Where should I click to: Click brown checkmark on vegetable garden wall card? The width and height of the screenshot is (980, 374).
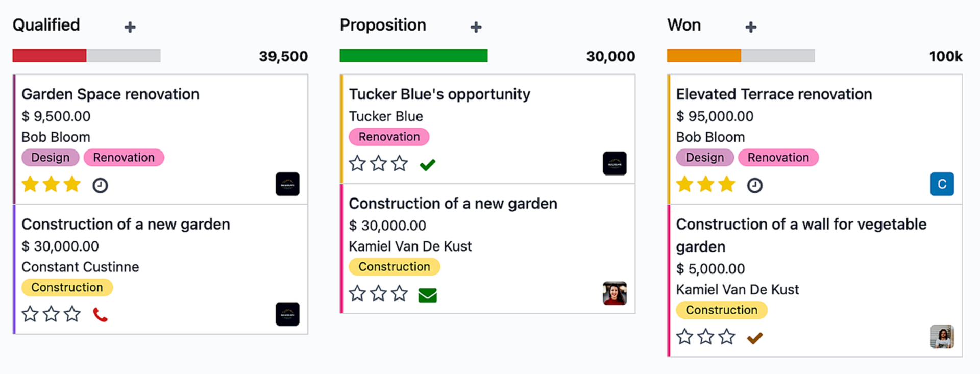[755, 338]
